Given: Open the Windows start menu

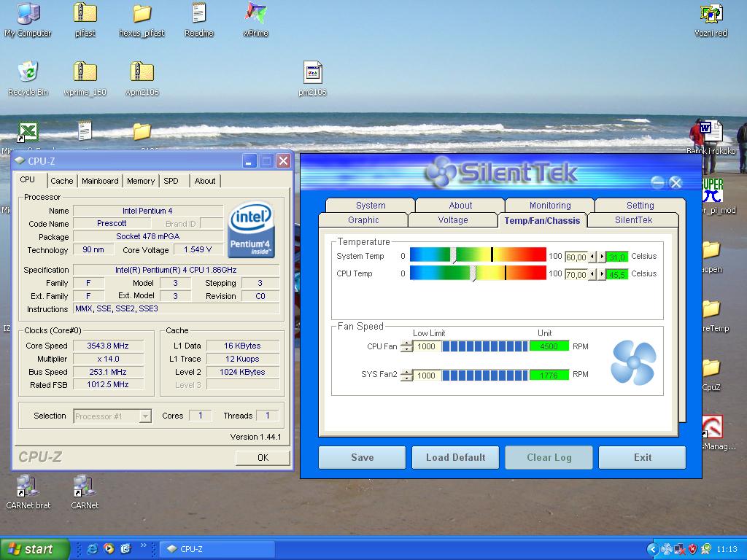Looking at the screenshot, I should 34,549.
